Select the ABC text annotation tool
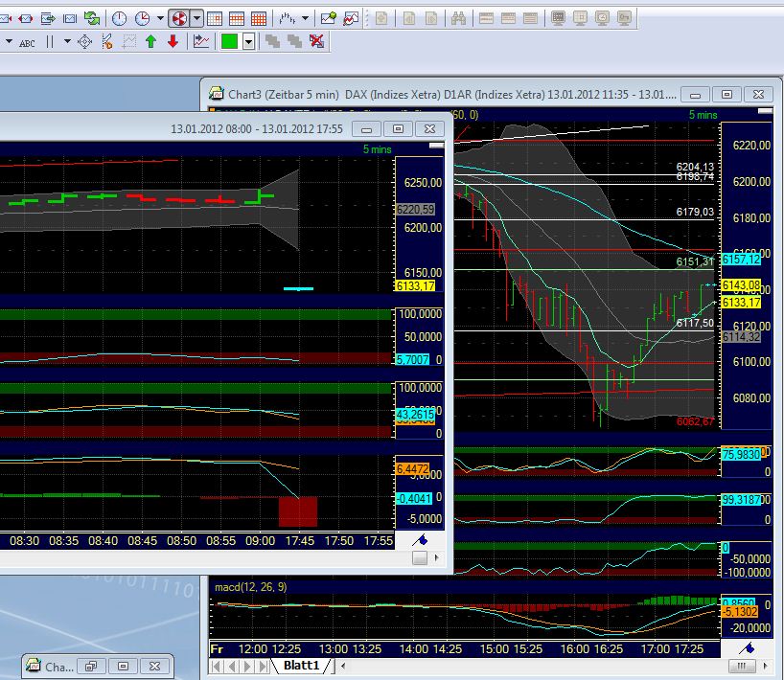Viewport: 784px width, 680px height. pos(26,42)
